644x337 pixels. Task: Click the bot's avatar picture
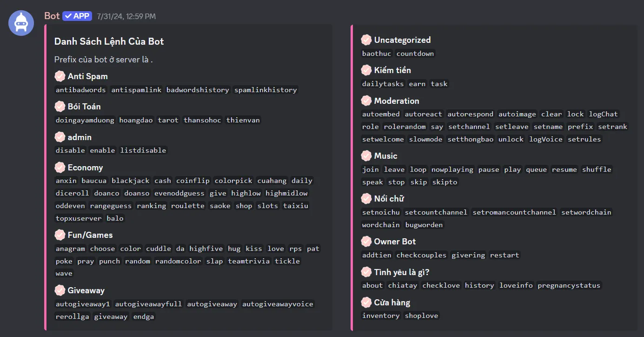click(21, 23)
